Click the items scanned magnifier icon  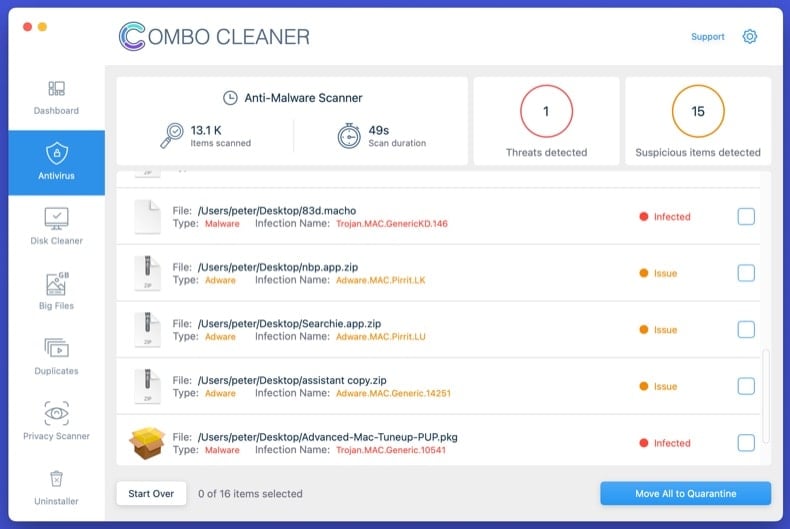pos(172,136)
